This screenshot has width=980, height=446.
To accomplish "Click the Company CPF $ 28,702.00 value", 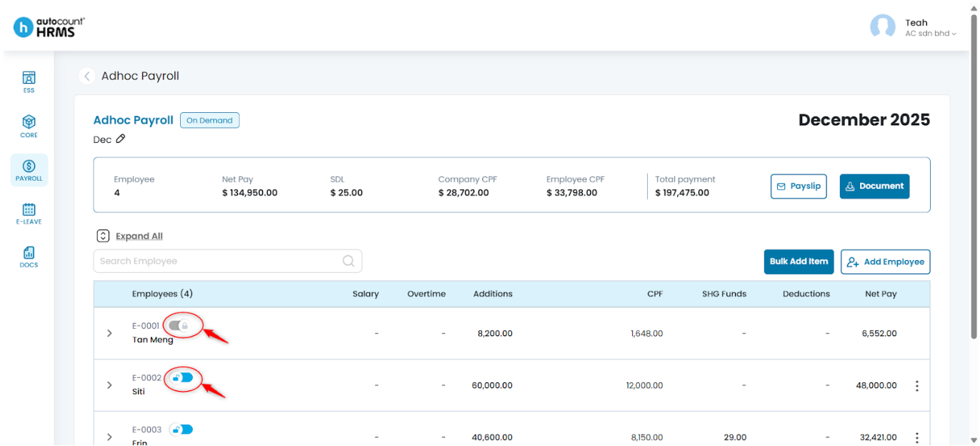I will point(464,193).
